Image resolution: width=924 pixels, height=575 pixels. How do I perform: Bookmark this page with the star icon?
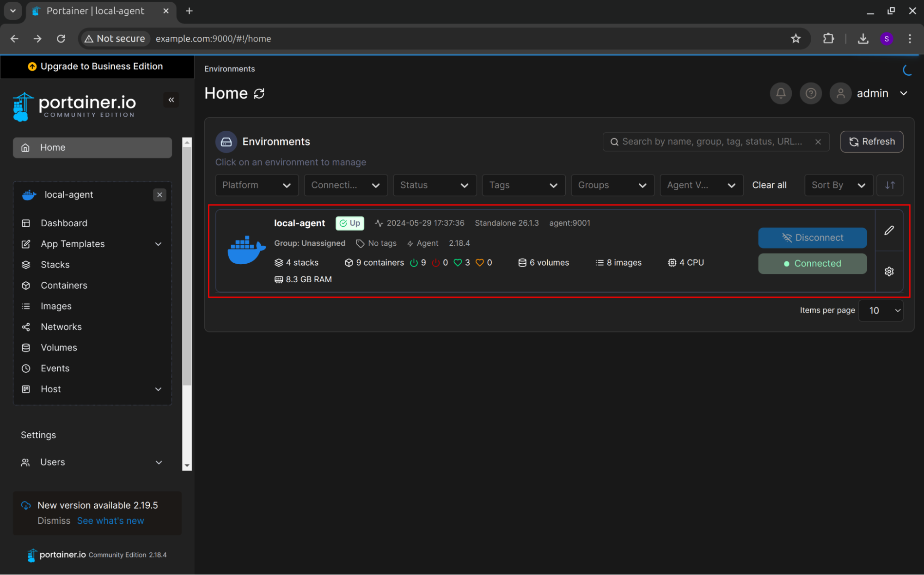pos(795,39)
